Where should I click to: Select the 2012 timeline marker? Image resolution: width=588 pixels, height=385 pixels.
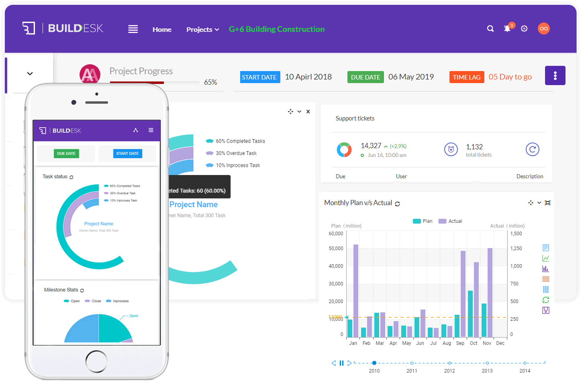tap(450, 363)
